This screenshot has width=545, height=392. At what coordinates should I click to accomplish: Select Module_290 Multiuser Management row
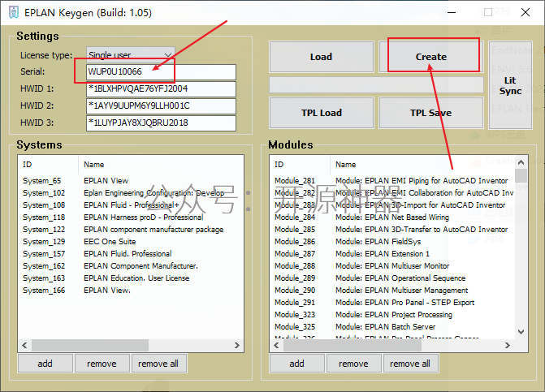(x=392, y=291)
